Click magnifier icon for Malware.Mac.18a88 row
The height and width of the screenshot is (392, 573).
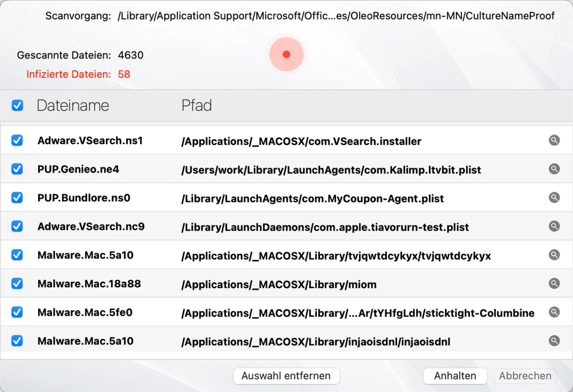(554, 283)
